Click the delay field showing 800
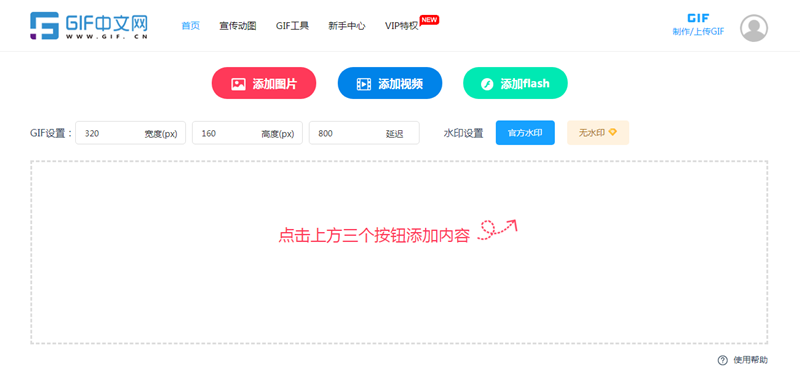The height and width of the screenshot is (381, 800). pos(364,133)
